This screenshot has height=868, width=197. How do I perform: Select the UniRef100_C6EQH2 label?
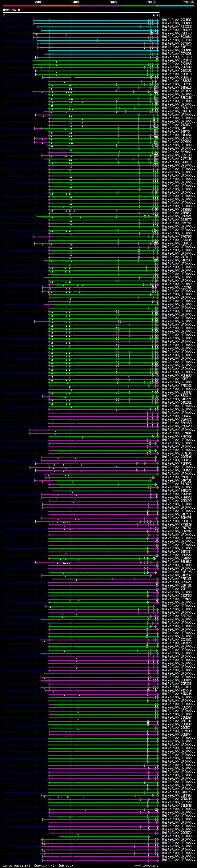[177, 392]
